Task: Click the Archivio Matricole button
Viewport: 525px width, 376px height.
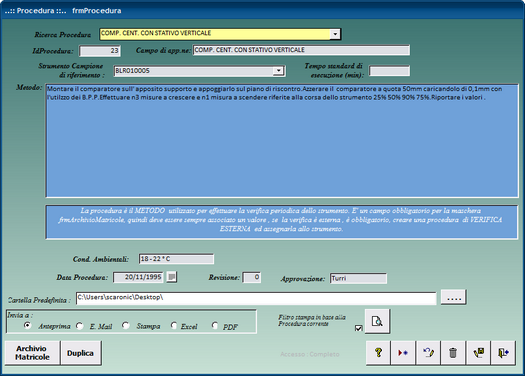Action: pyautogui.click(x=32, y=353)
